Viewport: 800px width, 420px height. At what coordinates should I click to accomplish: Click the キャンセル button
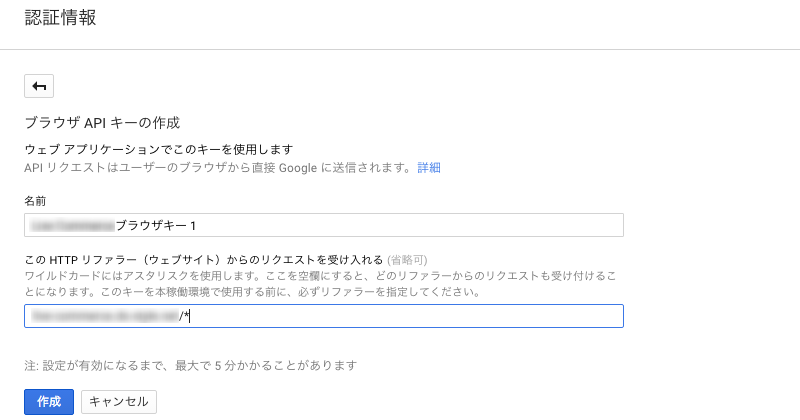tap(119, 402)
